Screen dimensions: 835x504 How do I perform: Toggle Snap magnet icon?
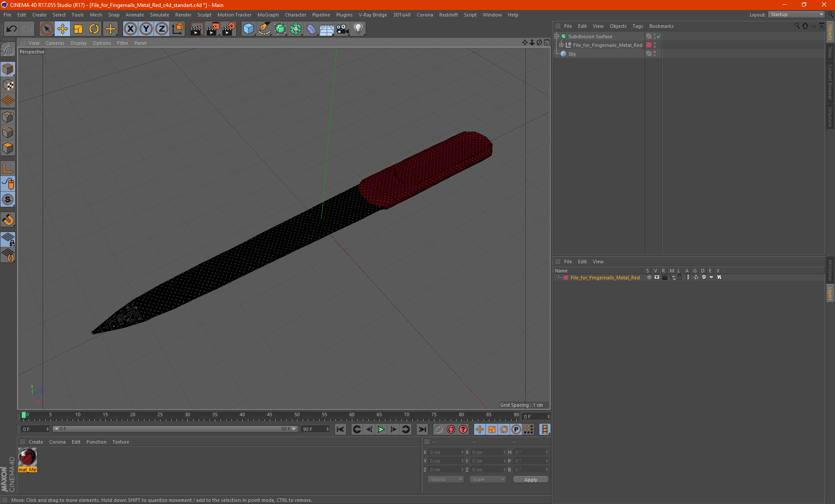[8, 220]
